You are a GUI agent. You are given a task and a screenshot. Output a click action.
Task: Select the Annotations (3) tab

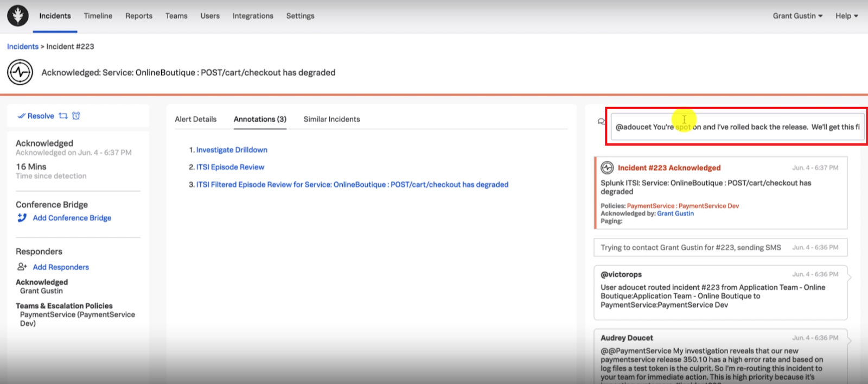coord(260,119)
